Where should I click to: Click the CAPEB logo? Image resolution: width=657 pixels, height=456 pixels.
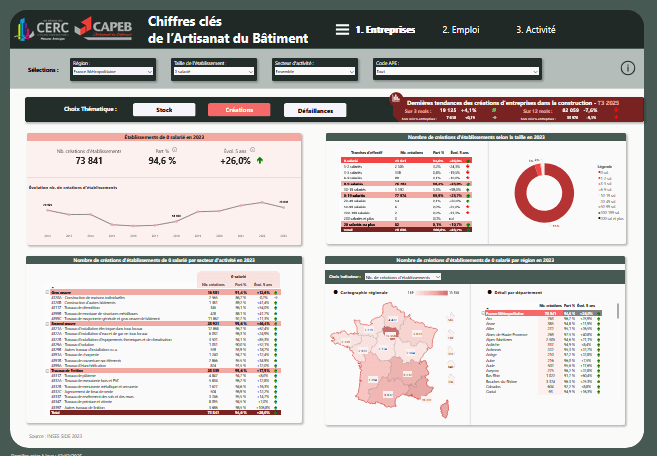click(x=104, y=28)
